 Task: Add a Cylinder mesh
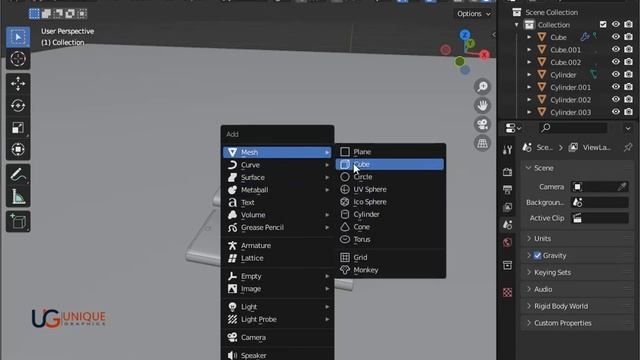point(390,214)
